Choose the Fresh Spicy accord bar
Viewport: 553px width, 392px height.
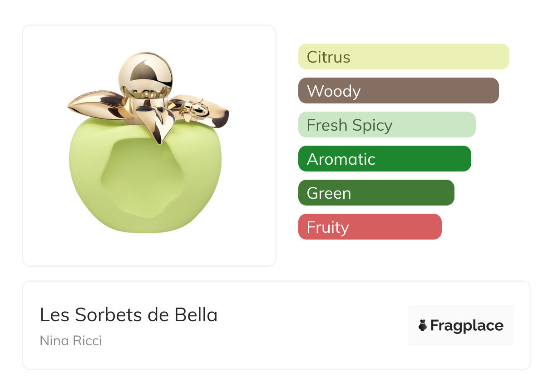386,125
